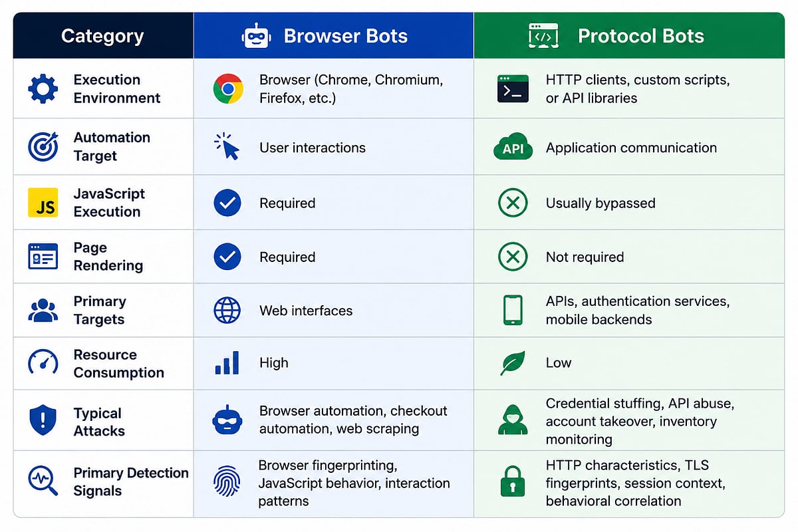Click the green leaf icon beside Low

pyautogui.click(x=513, y=363)
